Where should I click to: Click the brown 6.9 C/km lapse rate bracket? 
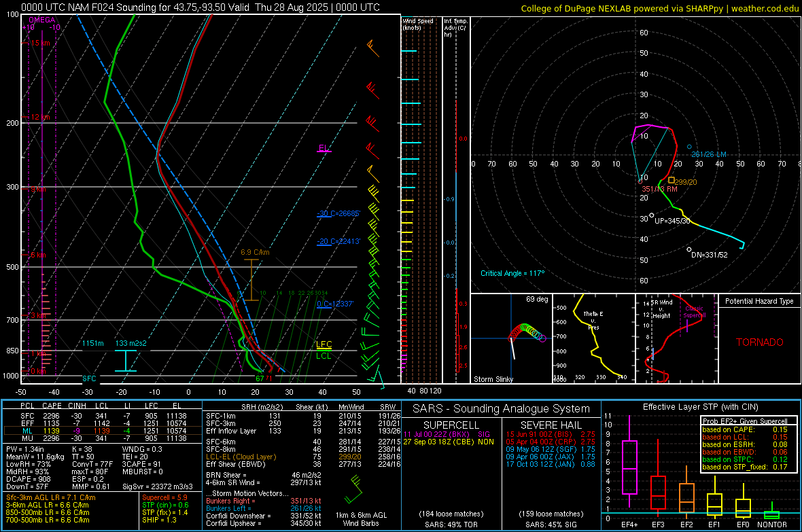click(x=251, y=280)
